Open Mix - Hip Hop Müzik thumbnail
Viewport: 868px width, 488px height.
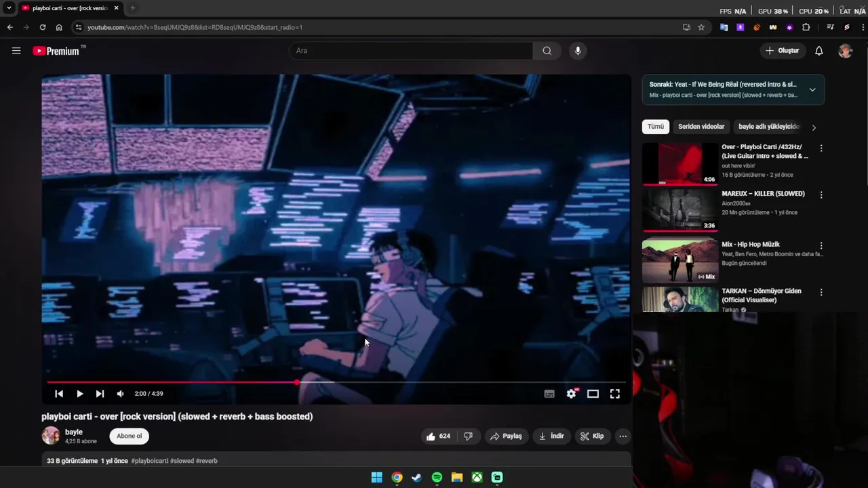[x=680, y=261]
